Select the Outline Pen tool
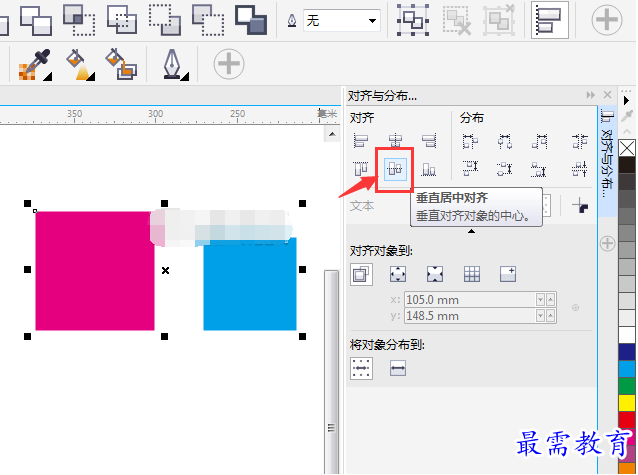 click(x=172, y=64)
